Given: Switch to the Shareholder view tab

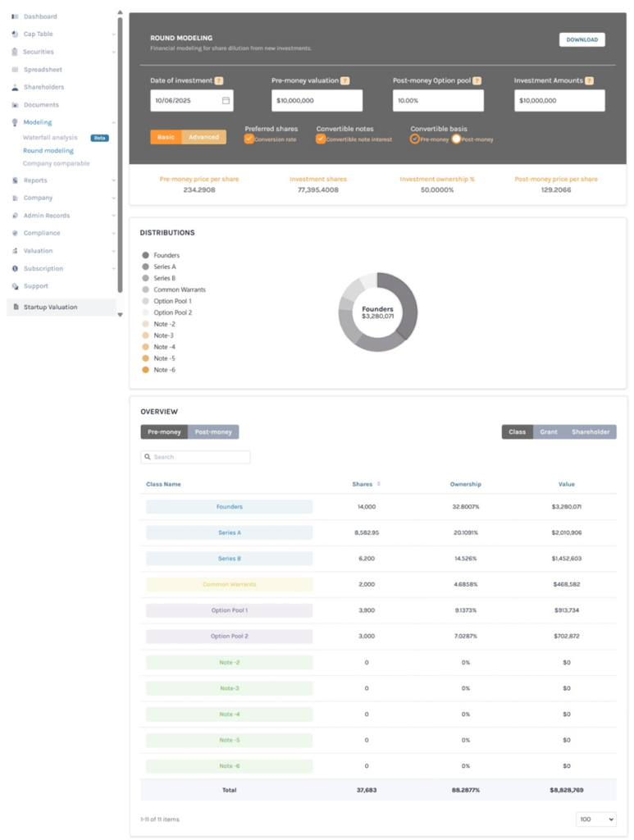Looking at the screenshot, I should (x=591, y=431).
